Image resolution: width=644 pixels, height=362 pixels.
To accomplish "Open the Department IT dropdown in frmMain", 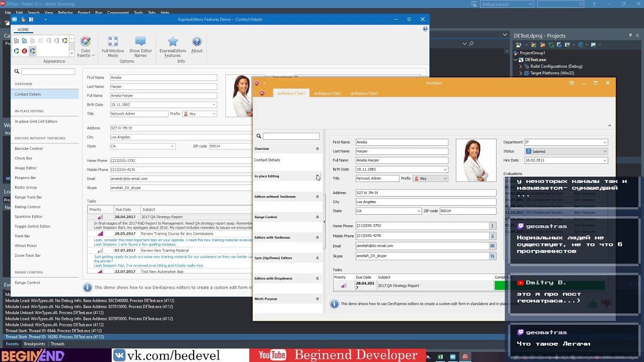I will click(x=605, y=142).
